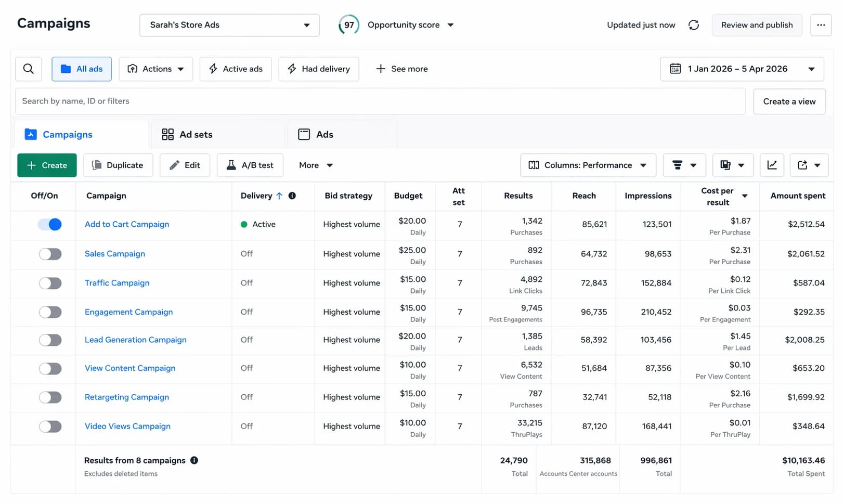This screenshot has height=504, width=844.
Task: Select the All ads filter tab
Action: tap(82, 69)
